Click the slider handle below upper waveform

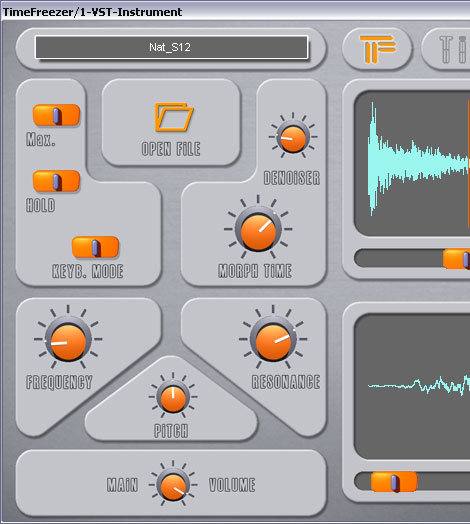pos(457,259)
